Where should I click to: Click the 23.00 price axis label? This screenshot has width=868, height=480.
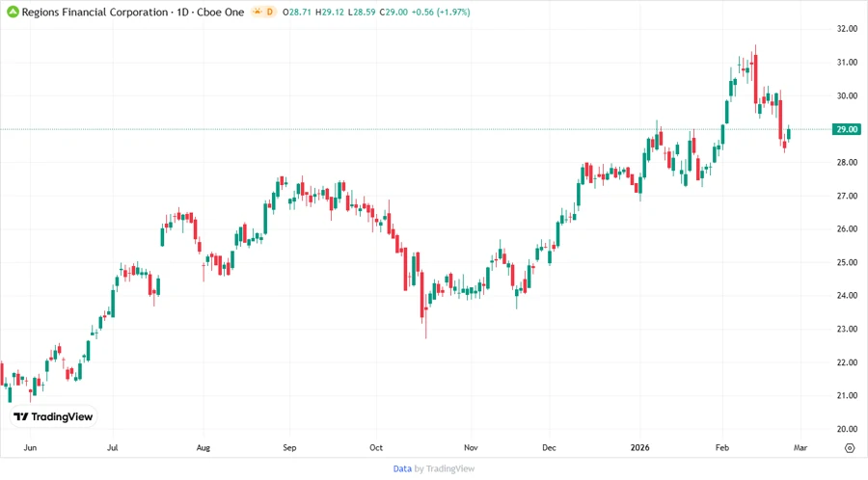pos(847,329)
